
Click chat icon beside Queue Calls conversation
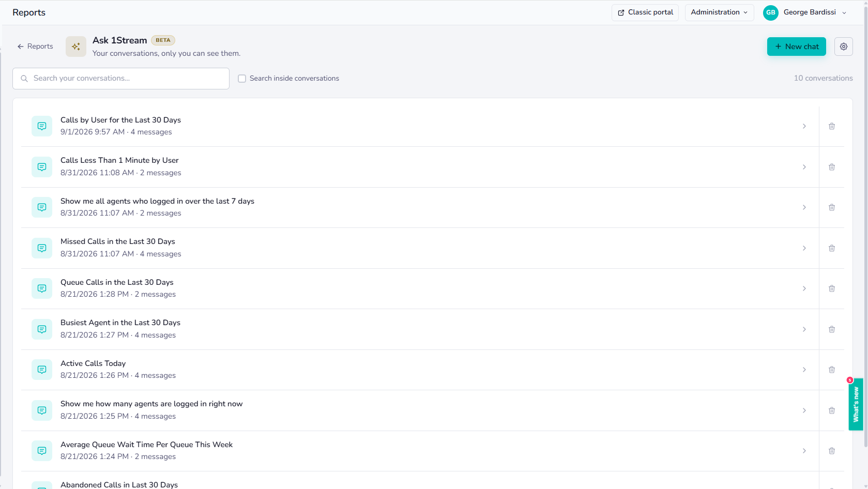click(x=42, y=288)
